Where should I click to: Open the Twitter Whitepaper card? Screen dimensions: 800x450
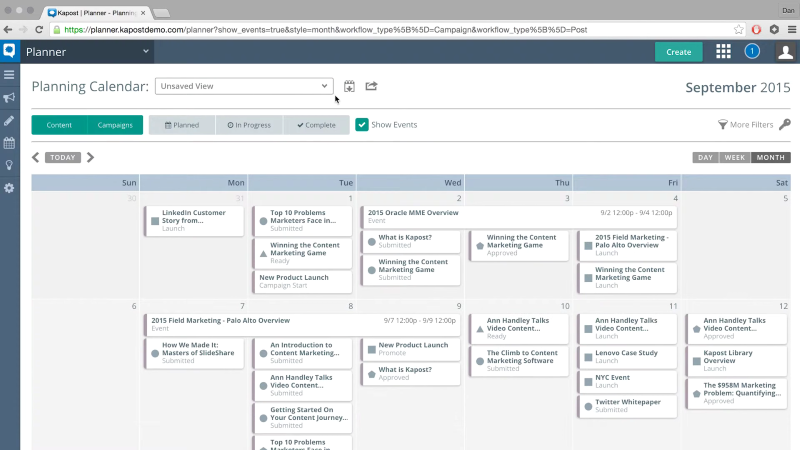click(x=627, y=406)
